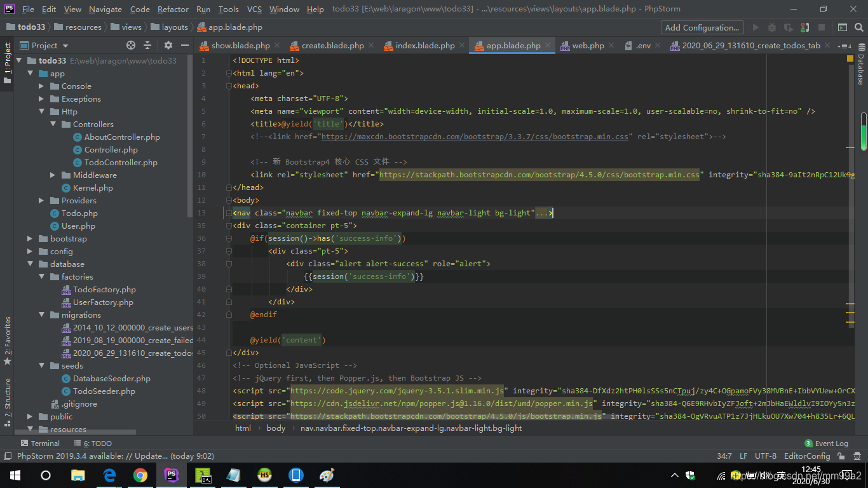
Task: Open the Database side panel
Action: pos(861,63)
